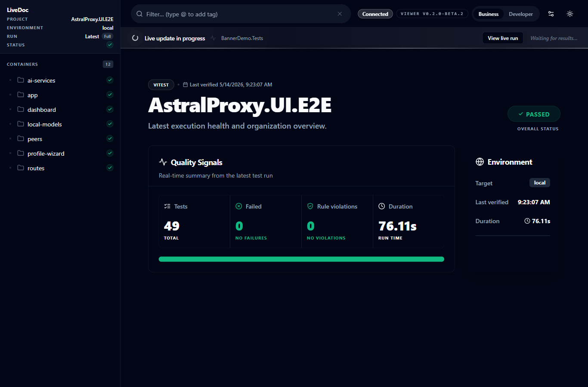The image size is (588, 387).
Task: Click the ai-services folder icon
Action: pyautogui.click(x=21, y=80)
